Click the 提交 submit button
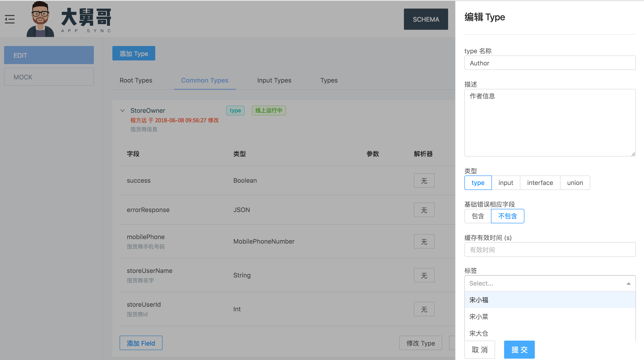The image size is (644, 360). [519, 349]
